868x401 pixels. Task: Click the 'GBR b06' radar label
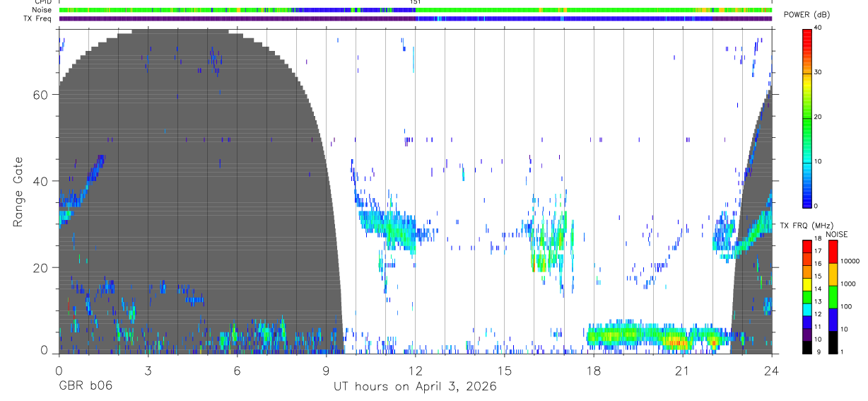pos(85,387)
